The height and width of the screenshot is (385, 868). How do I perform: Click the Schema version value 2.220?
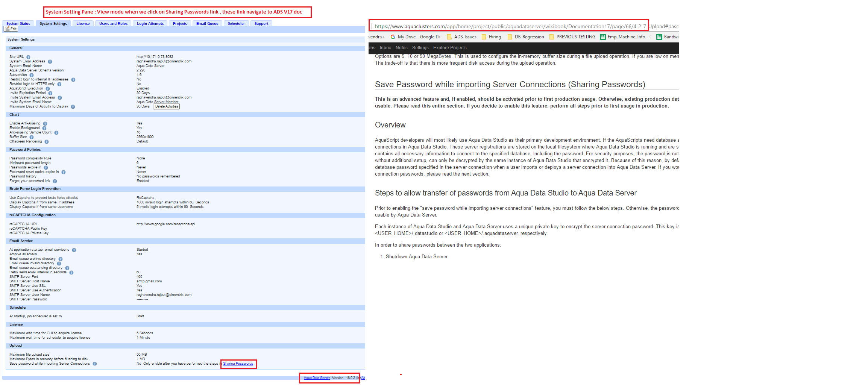(x=141, y=70)
